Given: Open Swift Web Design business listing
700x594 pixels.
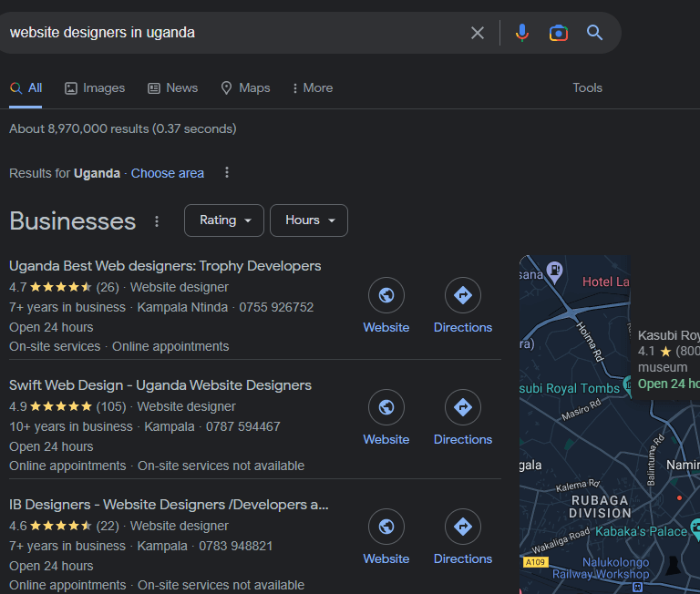Looking at the screenshot, I should [160, 385].
